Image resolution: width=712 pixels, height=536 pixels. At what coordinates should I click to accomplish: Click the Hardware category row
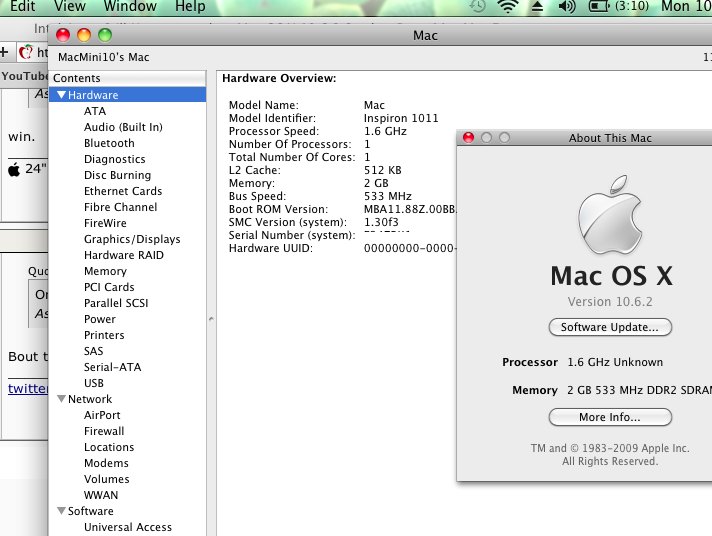127,94
